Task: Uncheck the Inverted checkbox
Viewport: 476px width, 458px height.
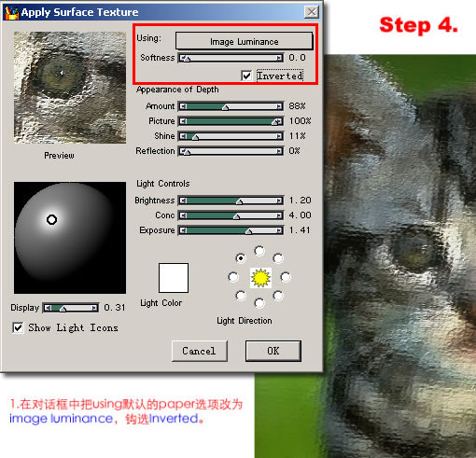Action: [246, 76]
